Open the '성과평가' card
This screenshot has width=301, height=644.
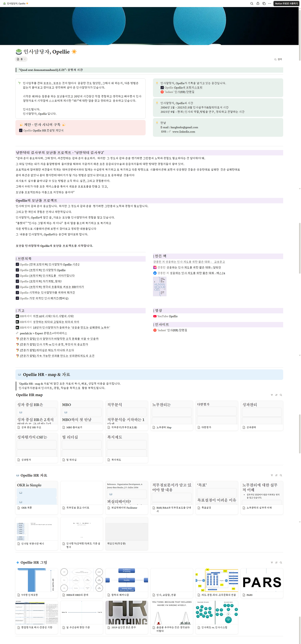[36, 448]
